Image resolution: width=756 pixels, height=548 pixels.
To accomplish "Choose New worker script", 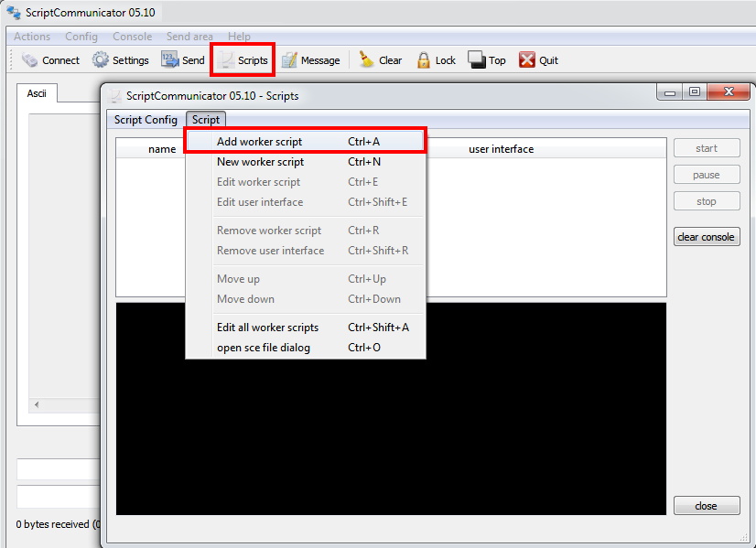I will 305,162.
